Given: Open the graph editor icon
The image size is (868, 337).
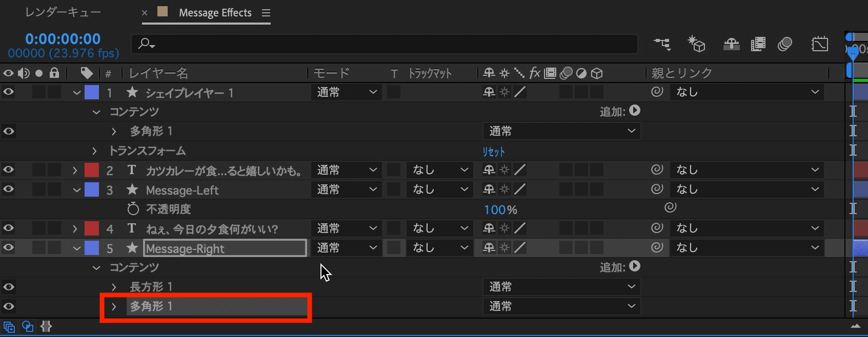Looking at the screenshot, I should tap(820, 44).
